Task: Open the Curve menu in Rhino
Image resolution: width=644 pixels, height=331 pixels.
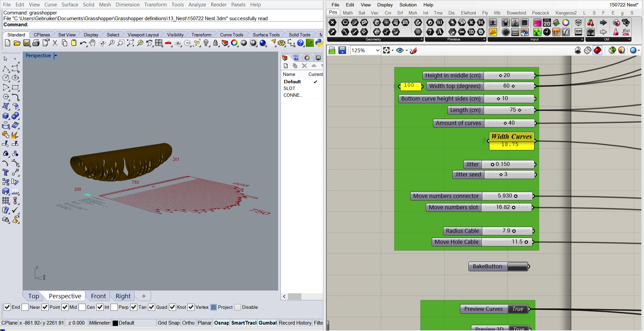Action: [51, 5]
